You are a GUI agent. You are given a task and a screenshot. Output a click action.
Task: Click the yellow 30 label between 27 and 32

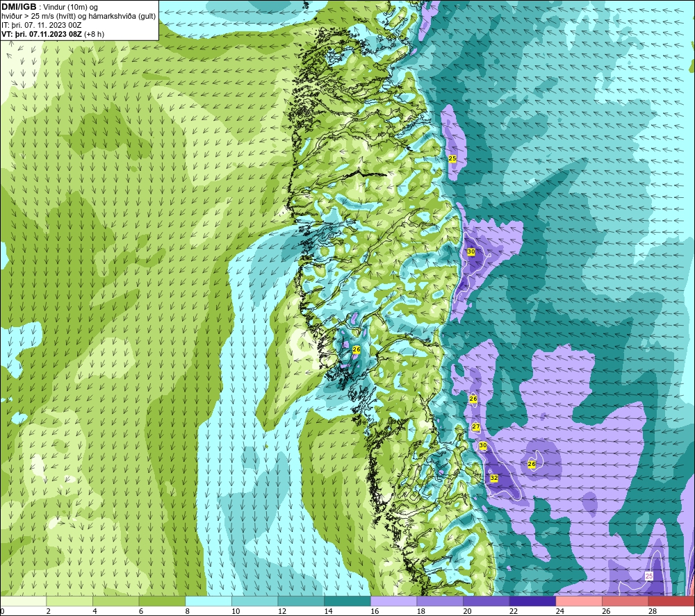[x=483, y=445]
